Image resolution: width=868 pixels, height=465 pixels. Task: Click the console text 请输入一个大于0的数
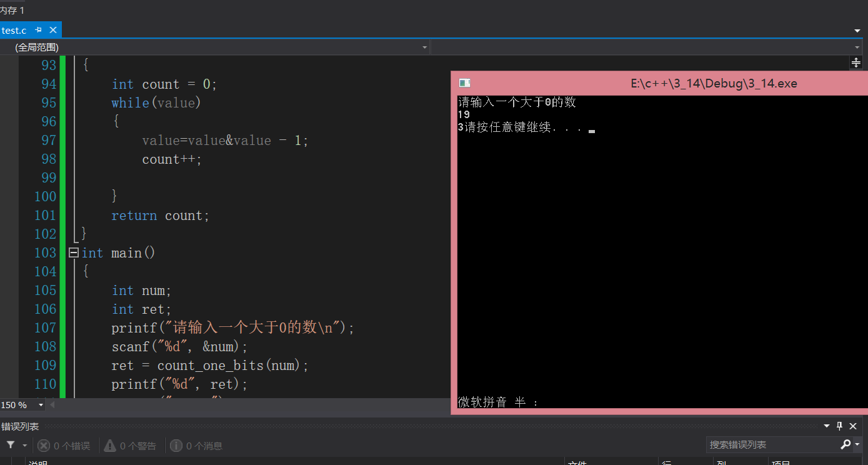coord(517,102)
